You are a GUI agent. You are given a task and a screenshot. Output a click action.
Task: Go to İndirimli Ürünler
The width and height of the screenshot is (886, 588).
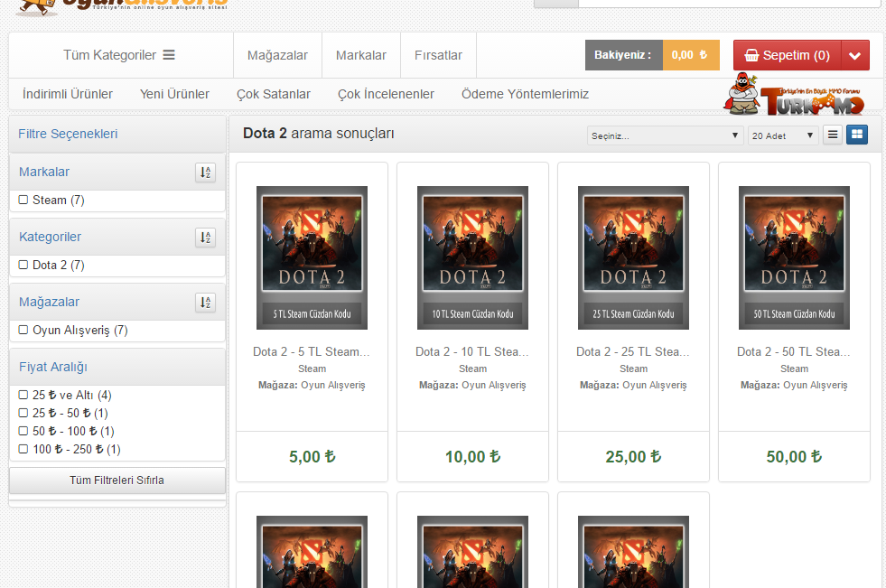pos(67,94)
